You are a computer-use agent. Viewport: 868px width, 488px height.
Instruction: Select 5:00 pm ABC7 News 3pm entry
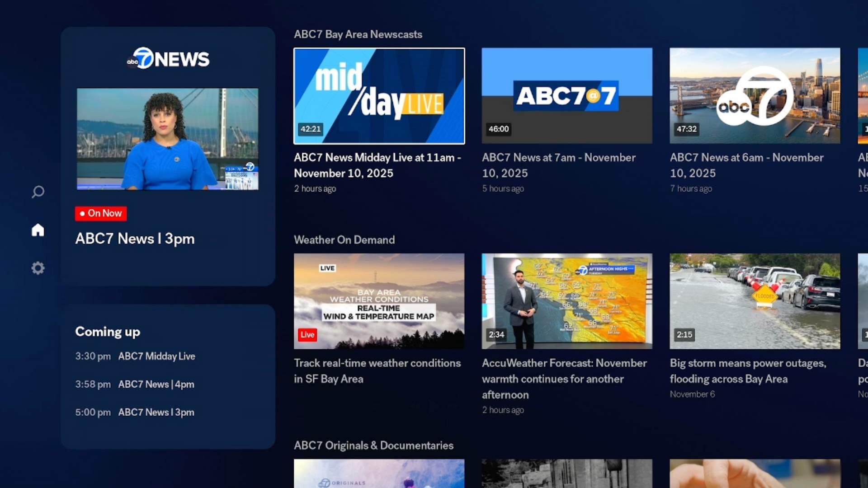click(x=135, y=412)
